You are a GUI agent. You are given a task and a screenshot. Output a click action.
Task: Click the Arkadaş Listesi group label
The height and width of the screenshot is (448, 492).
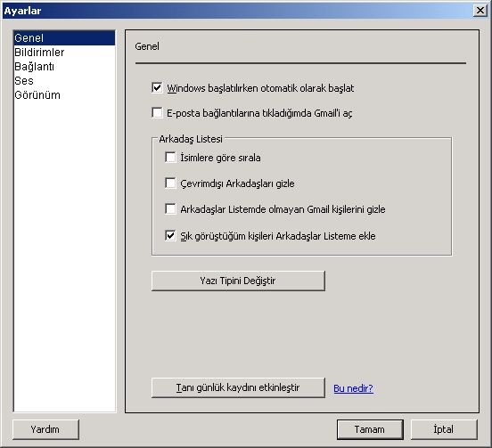[x=191, y=139]
